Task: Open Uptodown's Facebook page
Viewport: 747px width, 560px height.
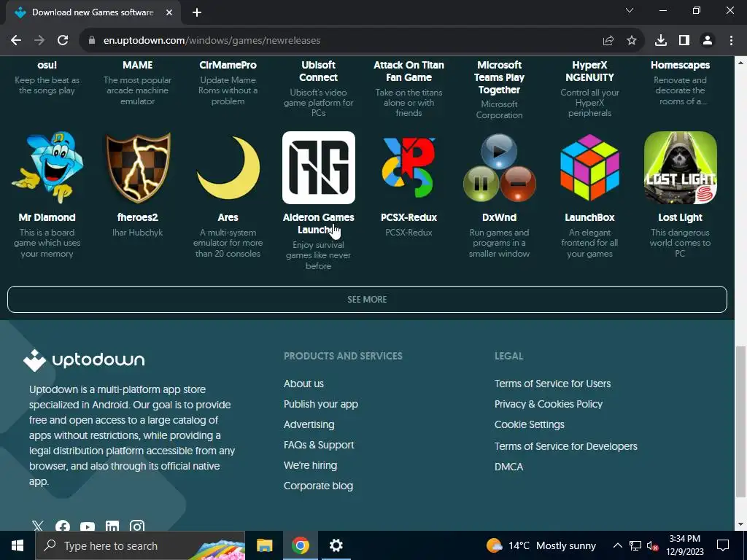Action: (x=63, y=526)
